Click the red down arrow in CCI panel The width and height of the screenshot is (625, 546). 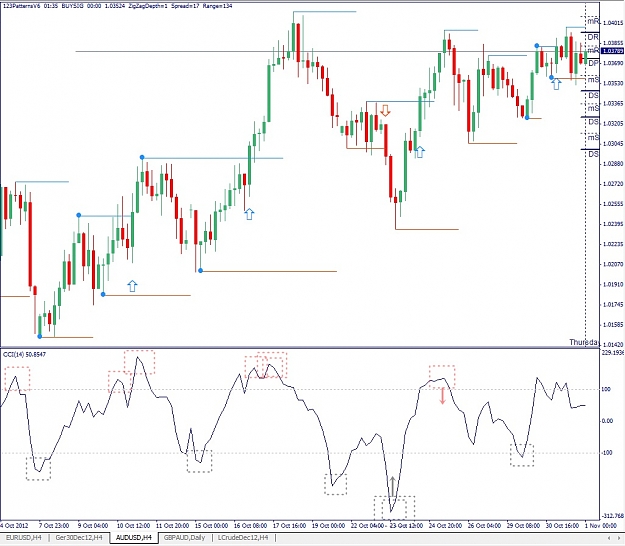coord(442,396)
